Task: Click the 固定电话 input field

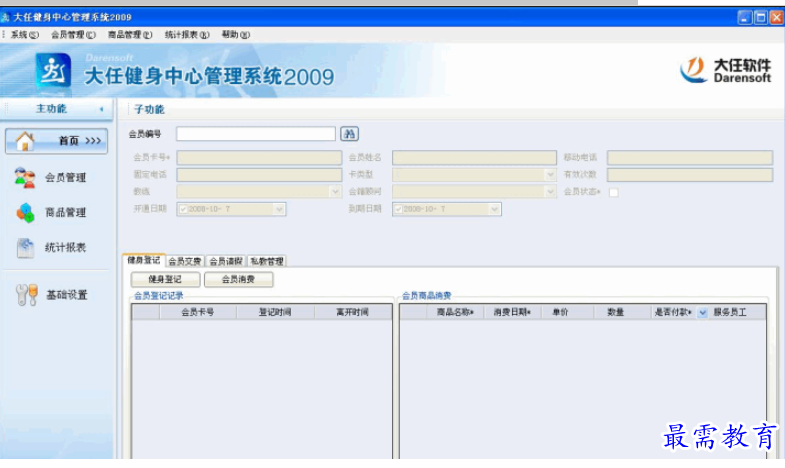Action: 259,175
